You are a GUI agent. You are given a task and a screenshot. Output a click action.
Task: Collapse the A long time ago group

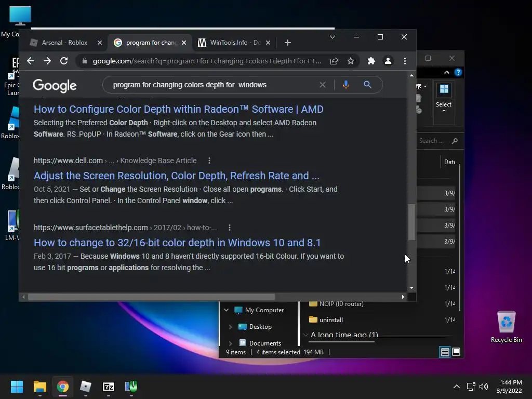pyautogui.click(x=305, y=335)
